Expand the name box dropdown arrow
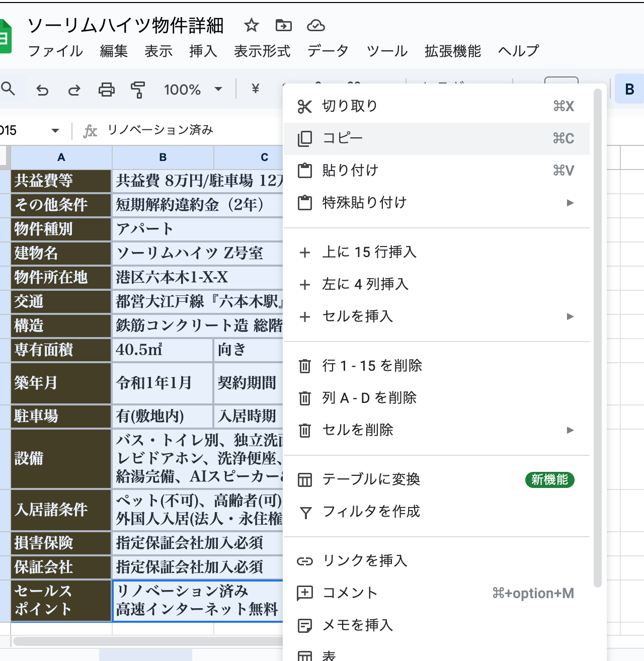The width and height of the screenshot is (644, 661). pos(55,131)
